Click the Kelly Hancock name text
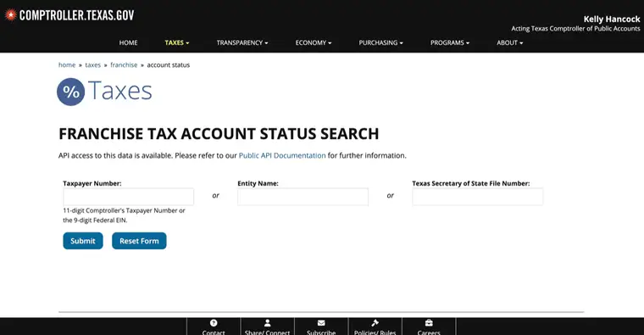The image size is (644, 335). [x=612, y=19]
